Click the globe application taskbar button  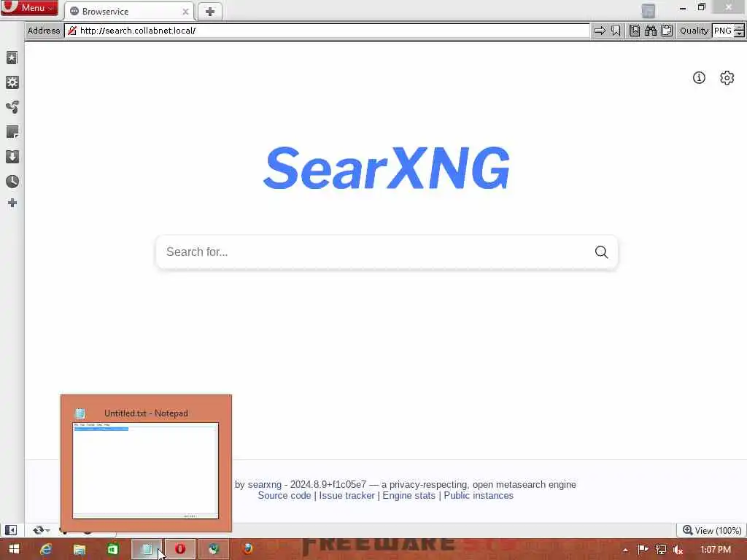[x=214, y=549]
